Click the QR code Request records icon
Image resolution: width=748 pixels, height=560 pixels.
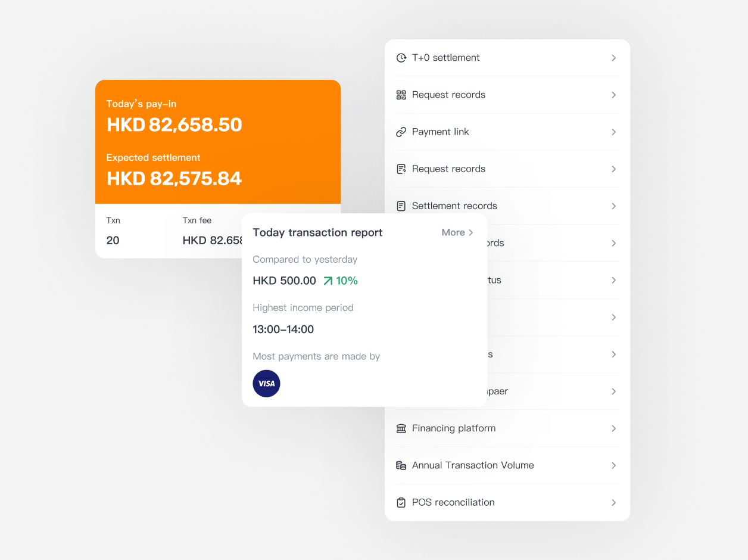point(401,95)
